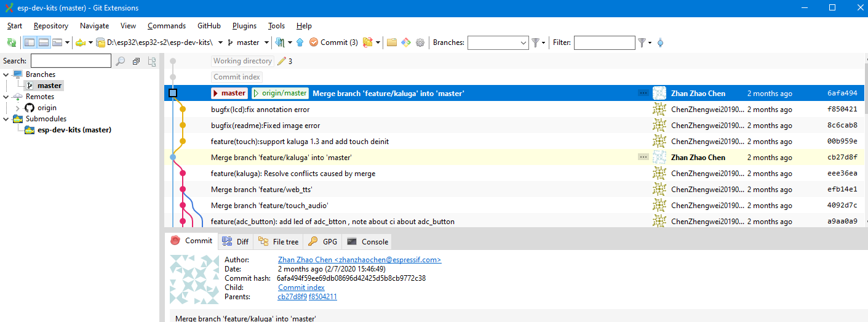Click the branch filter funnel icon
The height and width of the screenshot is (322, 868).
tap(536, 42)
